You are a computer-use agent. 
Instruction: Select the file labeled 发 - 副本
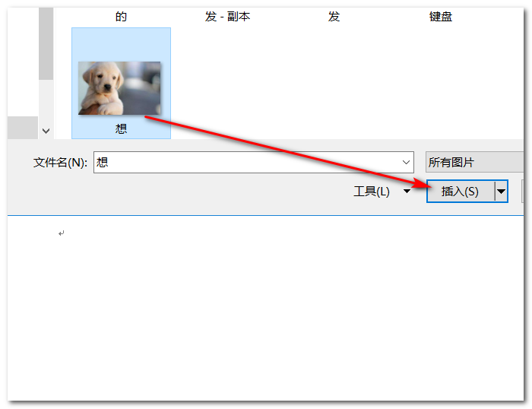(x=228, y=16)
